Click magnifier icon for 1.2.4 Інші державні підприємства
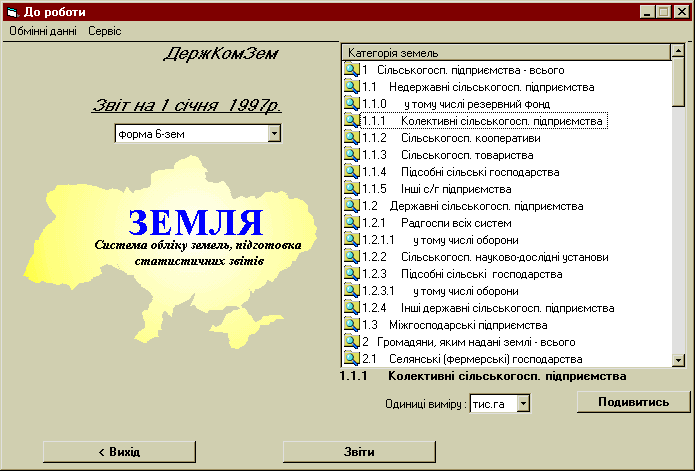The height and width of the screenshot is (471, 695). coord(351,308)
